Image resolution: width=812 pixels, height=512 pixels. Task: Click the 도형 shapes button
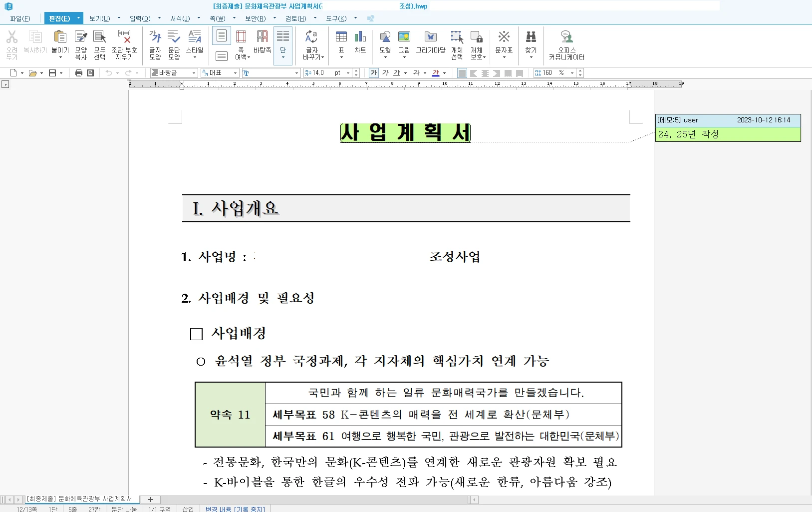click(385, 44)
